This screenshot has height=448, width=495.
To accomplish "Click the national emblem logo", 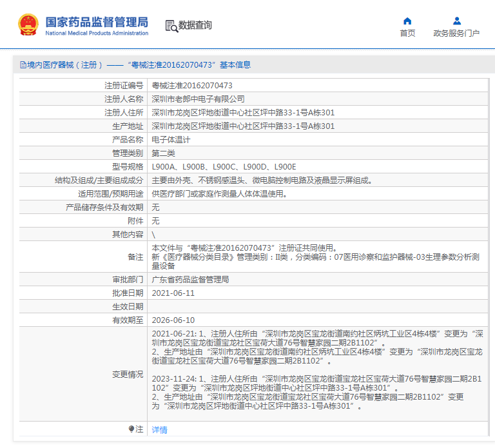I will tap(28, 24).
